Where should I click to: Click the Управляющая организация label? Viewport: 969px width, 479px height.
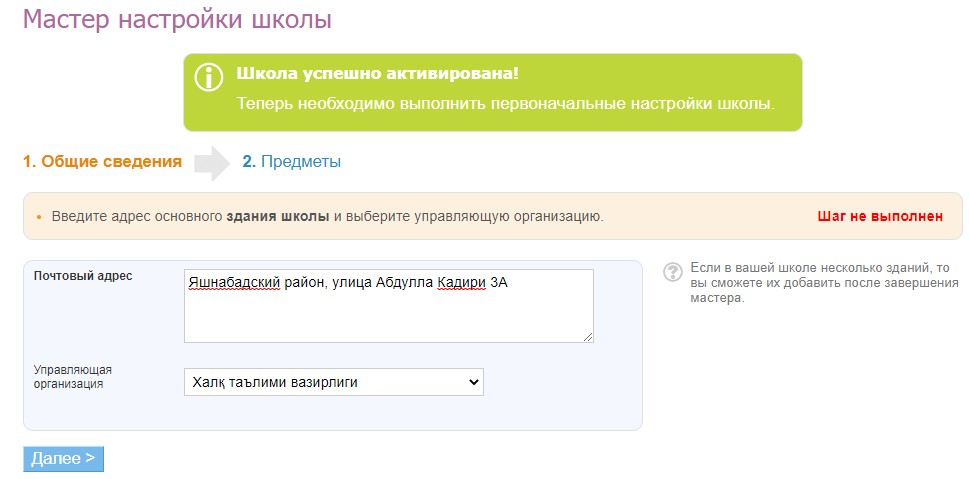(x=72, y=377)
